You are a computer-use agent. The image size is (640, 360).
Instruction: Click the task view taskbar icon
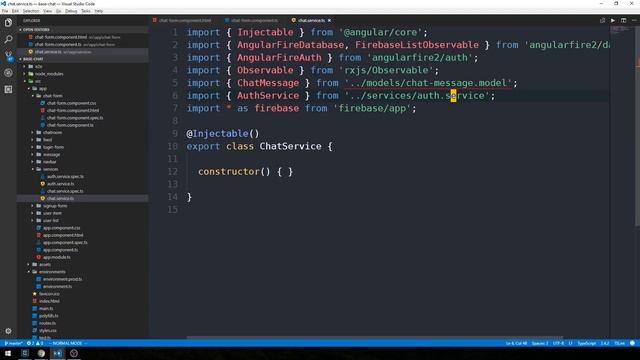[x=25, y=353]
